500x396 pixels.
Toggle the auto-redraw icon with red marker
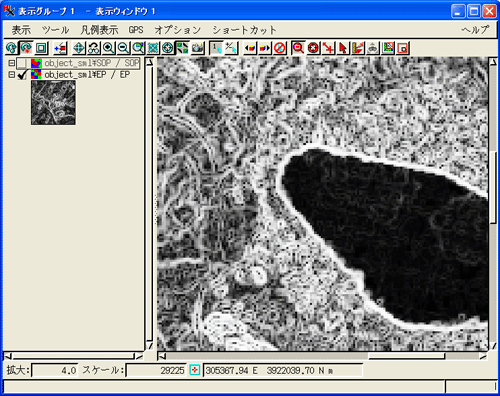point(26,48)
